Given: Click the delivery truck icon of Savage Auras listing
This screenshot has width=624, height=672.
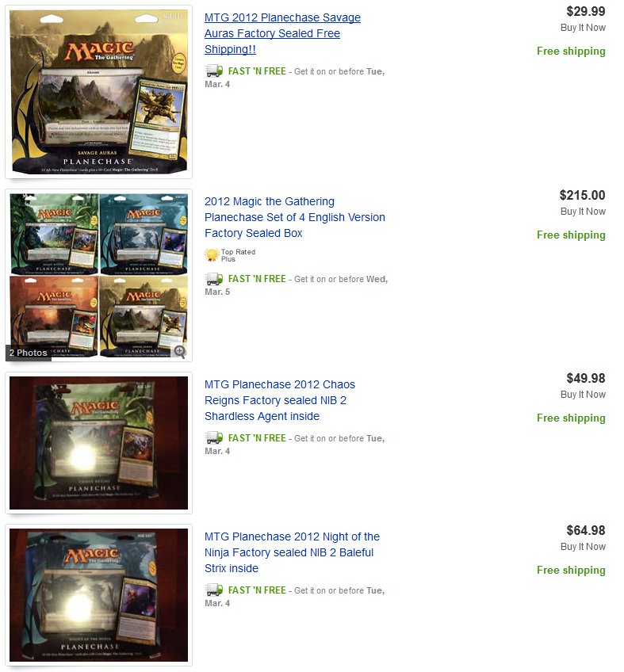Looking at the screenshot, I should pos(214,71).
